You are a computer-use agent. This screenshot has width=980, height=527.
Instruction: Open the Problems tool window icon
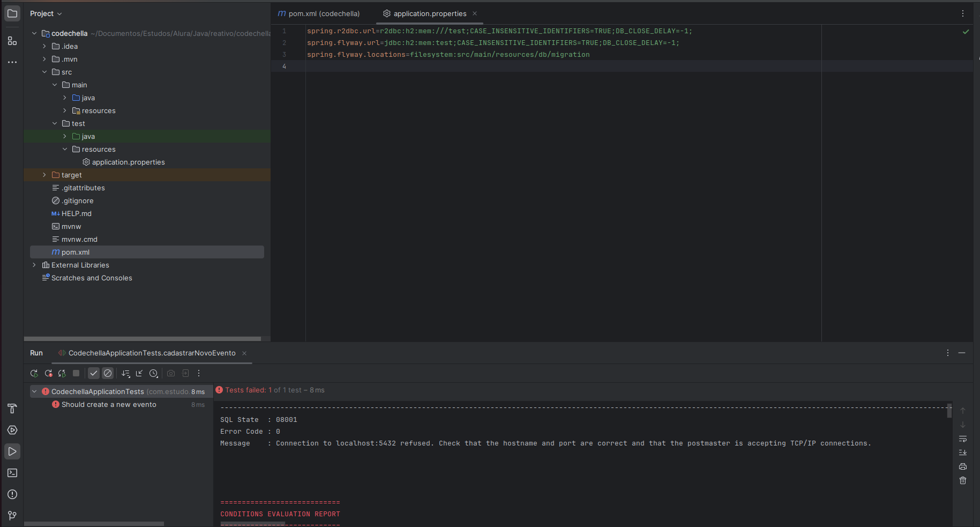click(12, 494)
